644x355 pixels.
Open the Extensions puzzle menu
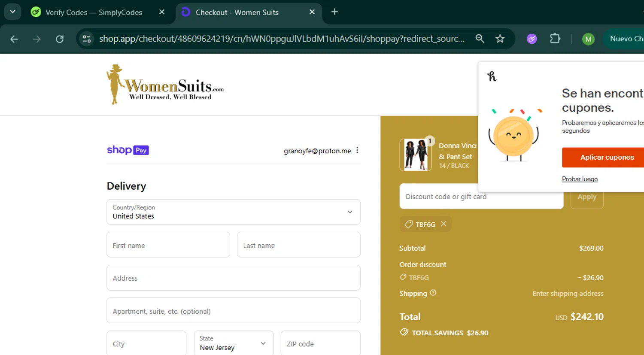[x=555, y=39]
